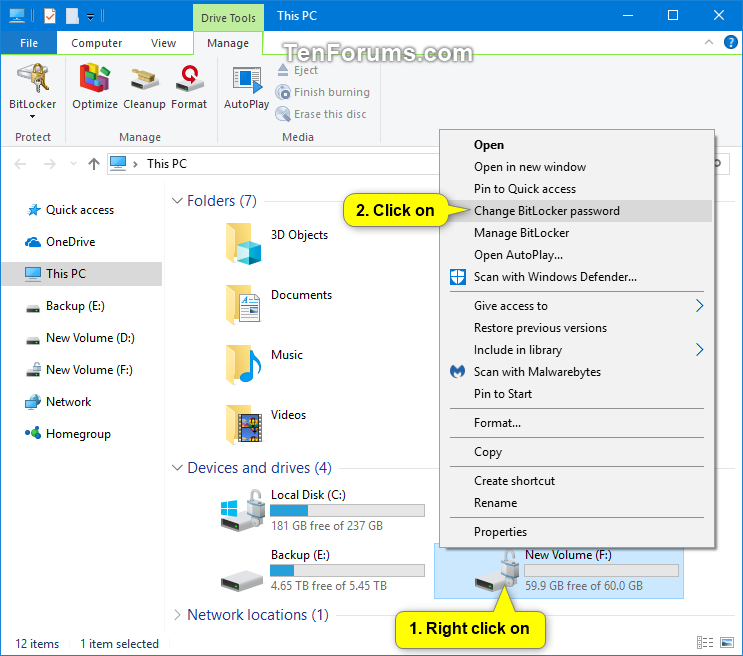The image size is (743, 656).
Task: Select the Local Disk (C:) drive icon
Action: (x=242, y=510)
